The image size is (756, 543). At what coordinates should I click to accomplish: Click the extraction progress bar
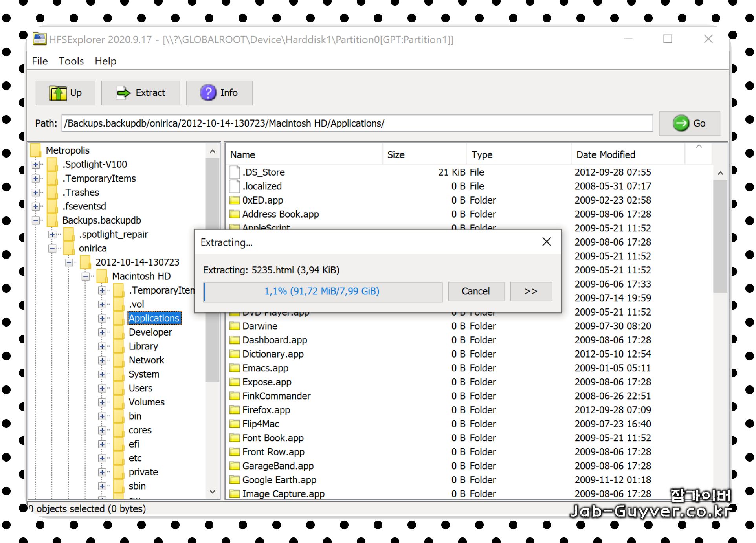click(322, 291)
